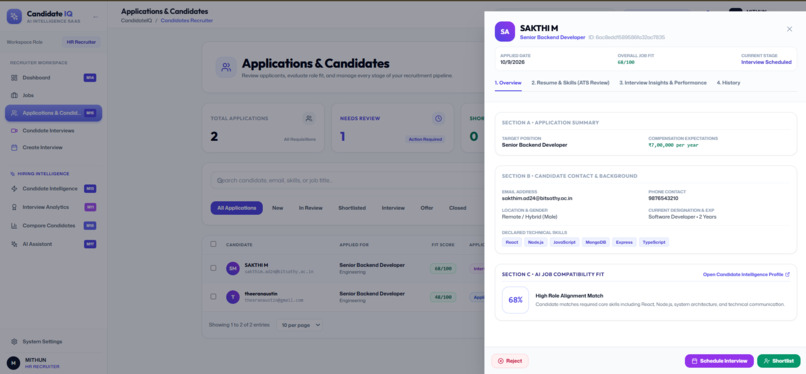Viewport: 806px width, 374px height.
Task: Open Interview Analytics from the sidebar
Action: 53,207
